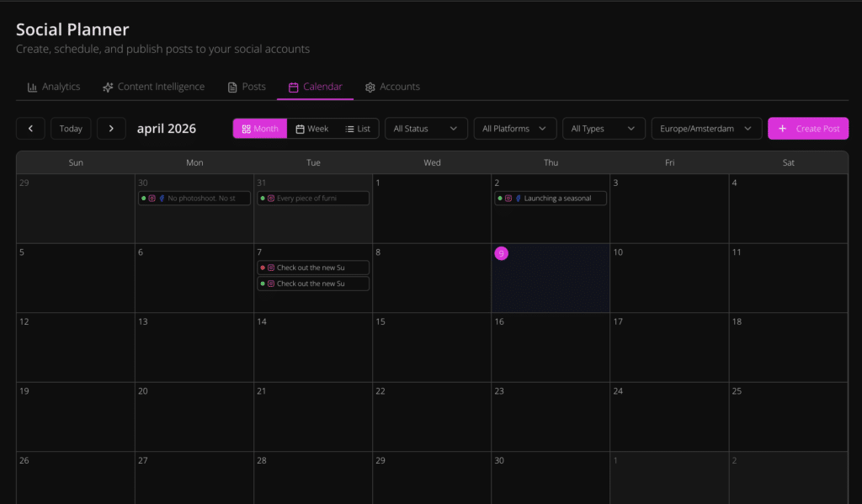The width and height of the screenshot is (862, 504).
Task: Expand the All Platforms filter
Action: tap(514, 129)
